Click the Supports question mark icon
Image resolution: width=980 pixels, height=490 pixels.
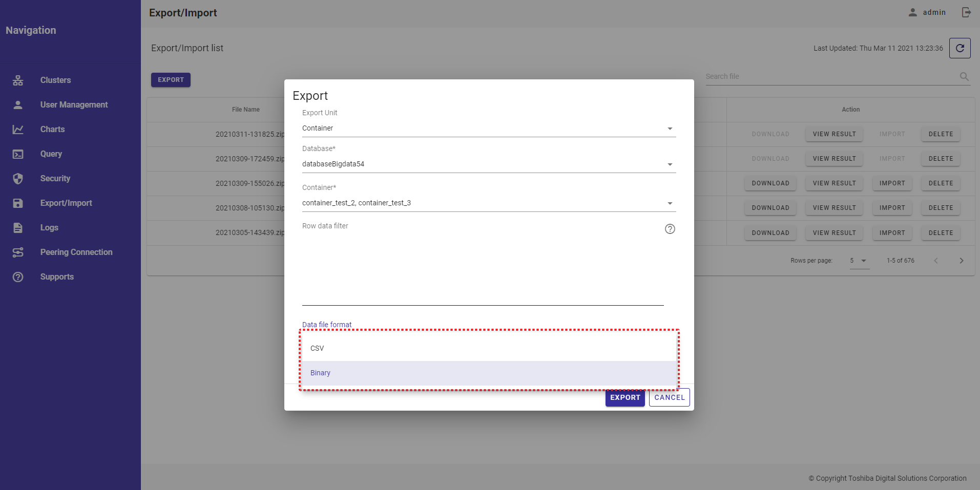[18, 276]
